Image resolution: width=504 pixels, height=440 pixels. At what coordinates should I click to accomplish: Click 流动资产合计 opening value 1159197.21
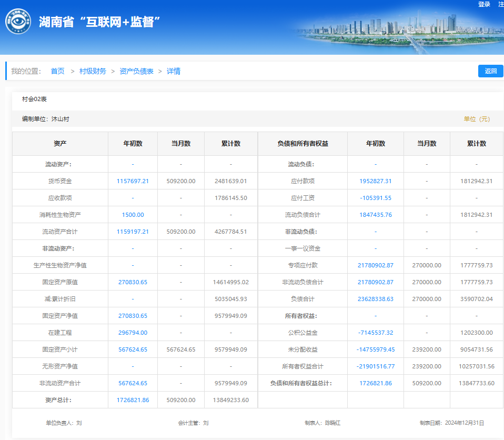click(133, 232)
